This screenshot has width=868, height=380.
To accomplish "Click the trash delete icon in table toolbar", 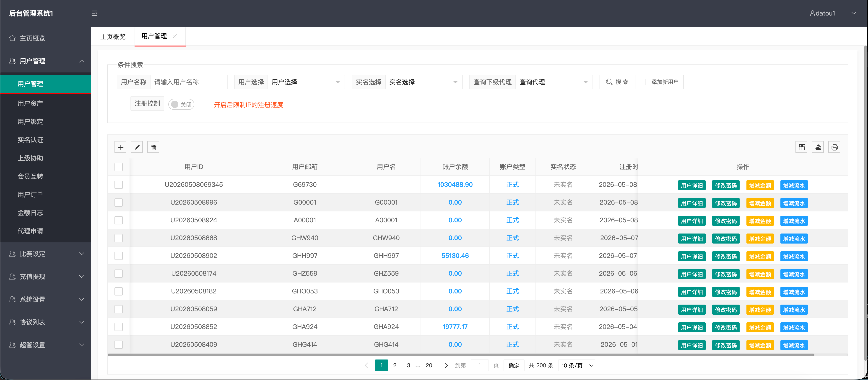I will pyautogui.click(x=153, y=147).
